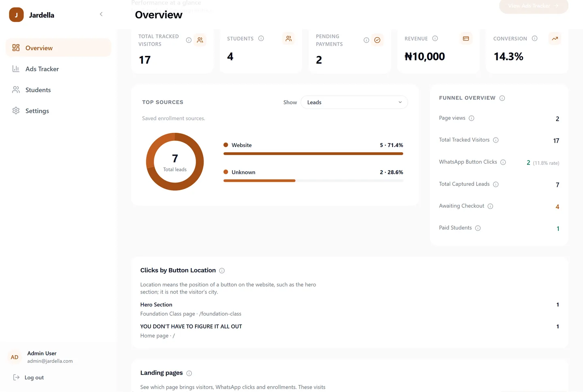Open Settings from the sidebar
Viewport: 583px width, 392px height.
(x=58, y=111)
